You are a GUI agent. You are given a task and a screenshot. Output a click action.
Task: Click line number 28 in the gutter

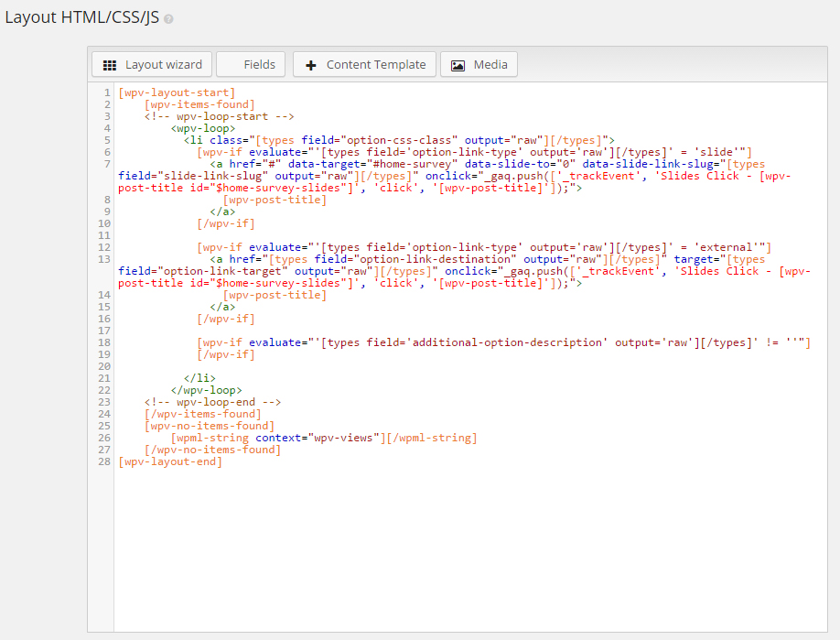[x=104, y=461]
